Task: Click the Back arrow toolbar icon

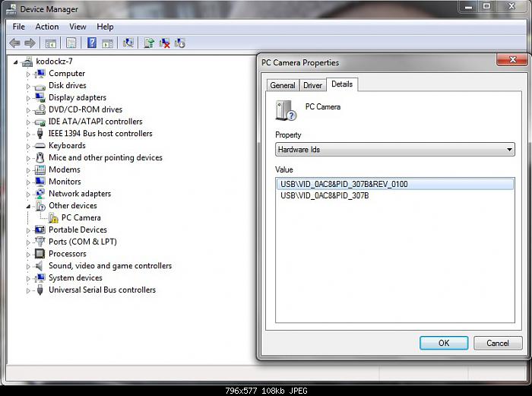Action: click(14, 43)
